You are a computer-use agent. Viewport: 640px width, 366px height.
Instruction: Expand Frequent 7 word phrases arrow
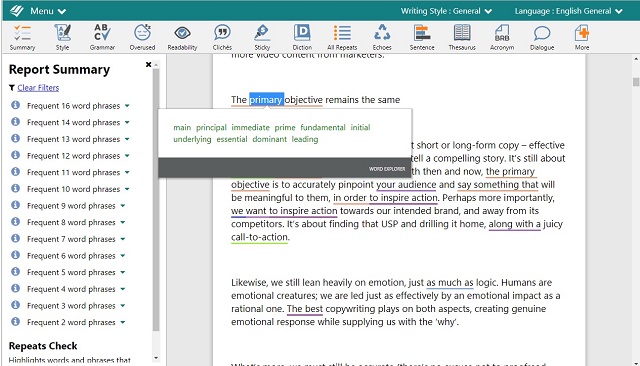123,239
